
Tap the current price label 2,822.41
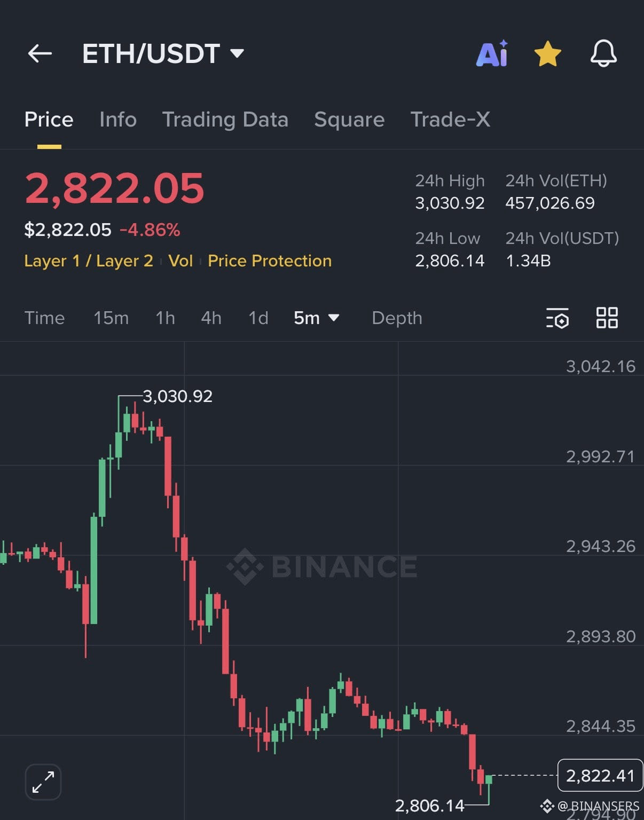[x=600, y=775]
